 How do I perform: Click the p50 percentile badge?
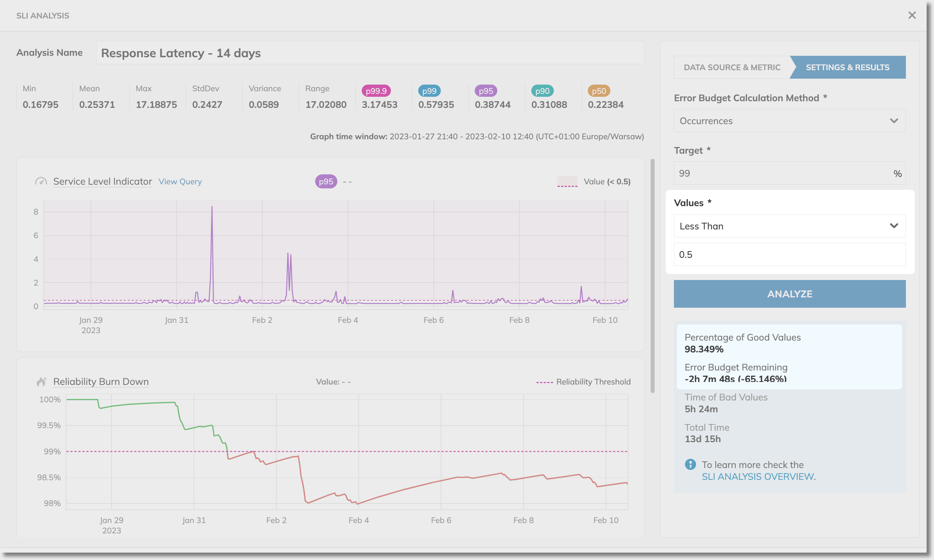599,91
